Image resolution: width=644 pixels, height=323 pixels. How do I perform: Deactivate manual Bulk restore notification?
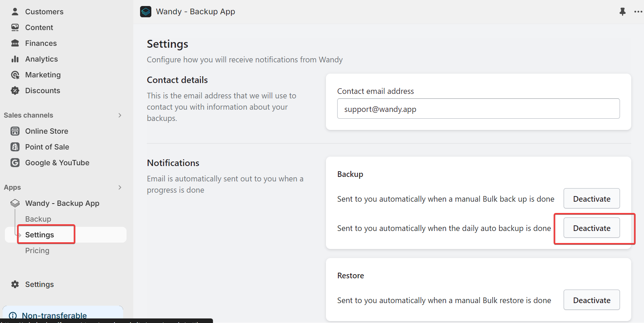click(x=591, y=300)
